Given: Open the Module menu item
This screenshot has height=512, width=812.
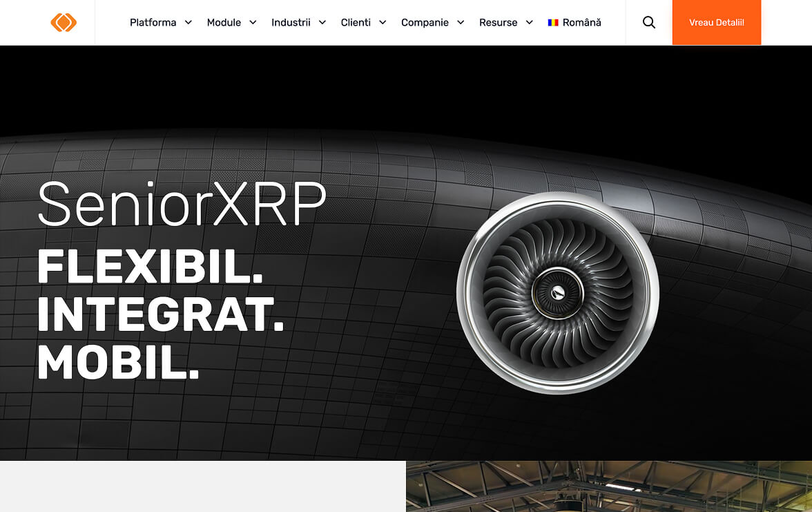Looking at the screenshot, I should point(224,22).
